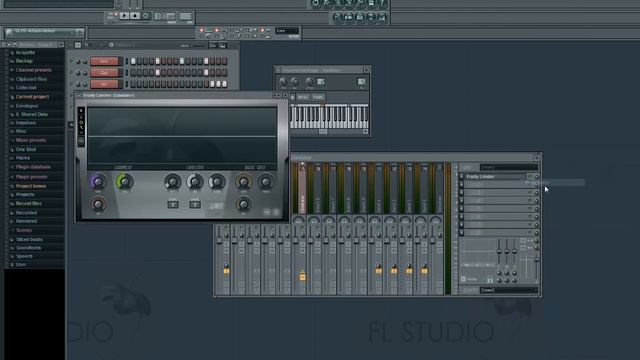Viewport: 640px width, 360px height.
Task: Switch to the FUNC tab in Channel settings
Action: tap(318, 97)
